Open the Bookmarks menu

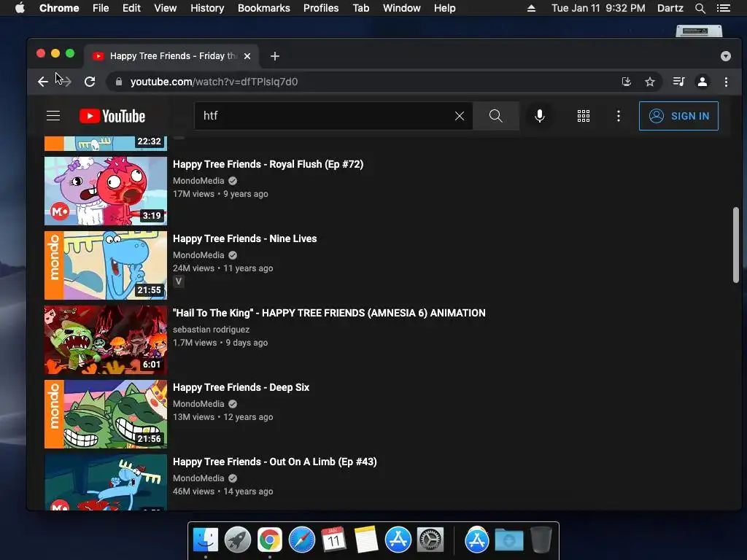pos(264,8)
